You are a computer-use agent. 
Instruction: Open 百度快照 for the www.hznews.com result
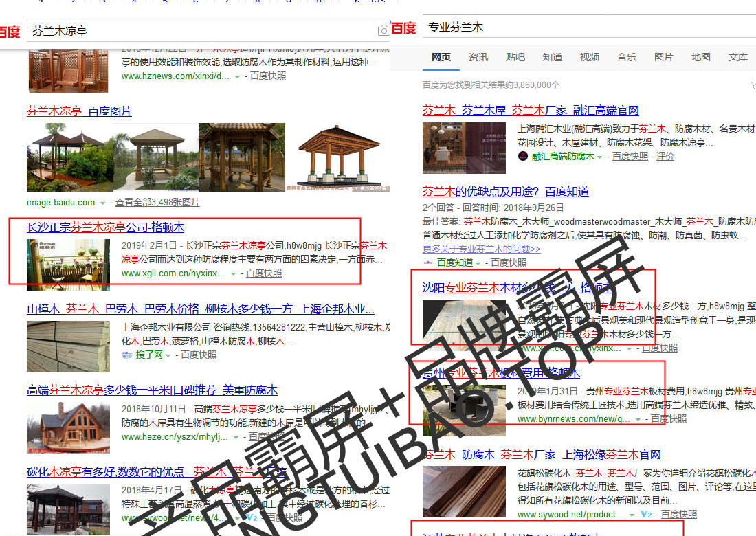(x=268, y=76)
